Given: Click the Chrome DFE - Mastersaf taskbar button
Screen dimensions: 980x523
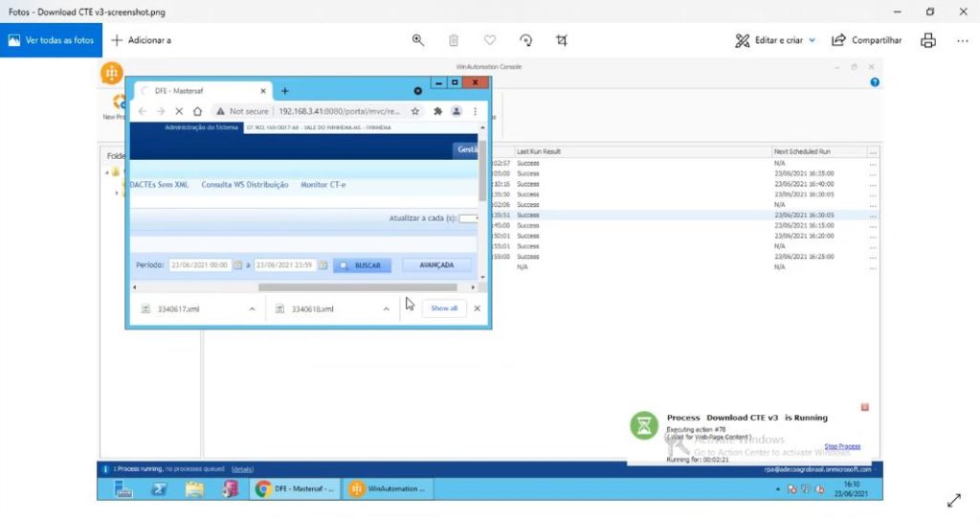Looking at the screenshot, I should coord(296,489).
